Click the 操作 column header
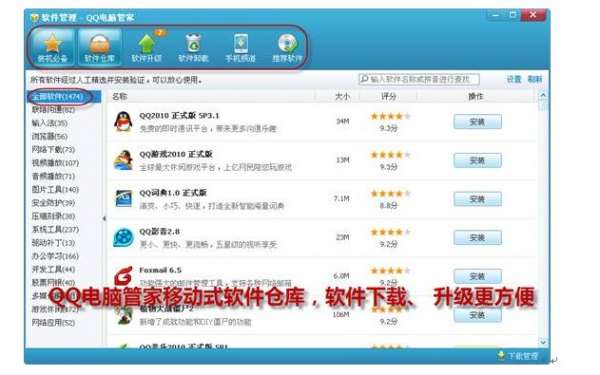The width and height of the screenshot is (600, 375). point(476,96)
